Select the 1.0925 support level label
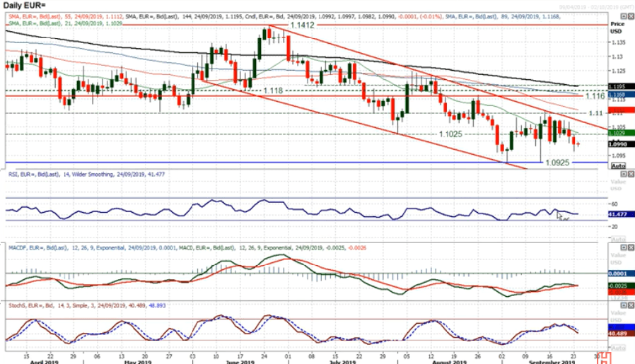The height and width of the screenshot is (364, 635). pyautogui.click(x=559, y=163)
